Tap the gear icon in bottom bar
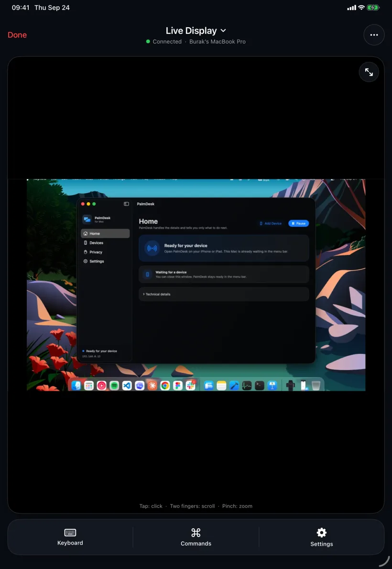 point(322,532)
